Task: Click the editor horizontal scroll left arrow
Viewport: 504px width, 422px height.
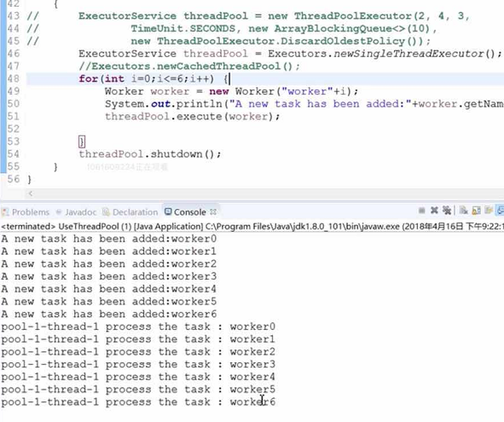Action: pyautogui.click(x=31, y=194)
